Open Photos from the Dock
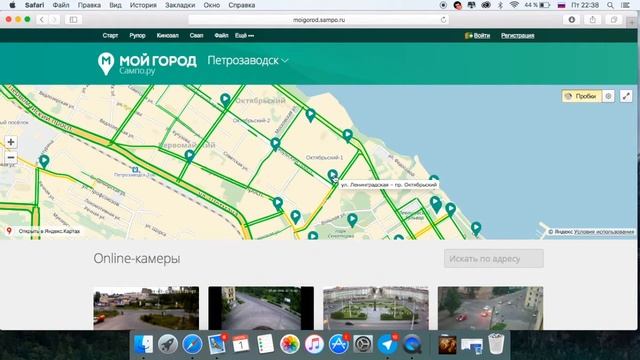 coord(290,344)
